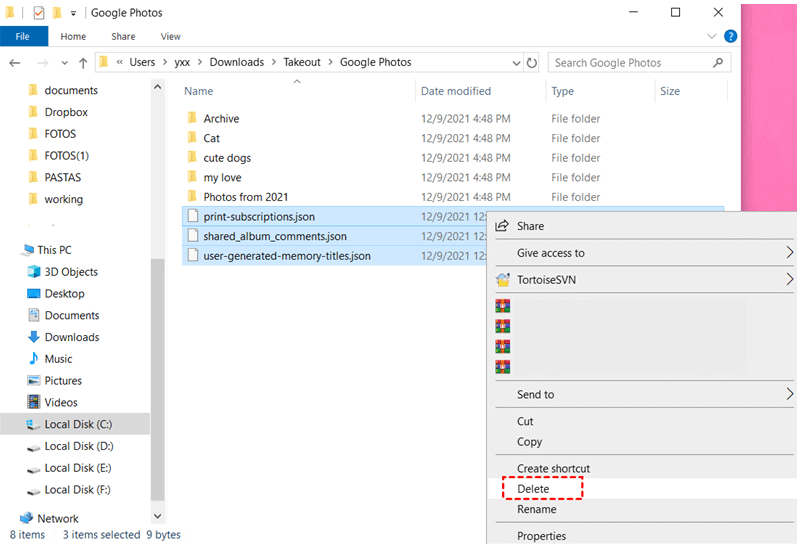Click the Properties checkmark icon in the title bar
797x544 pixels.
click(39, 13)
